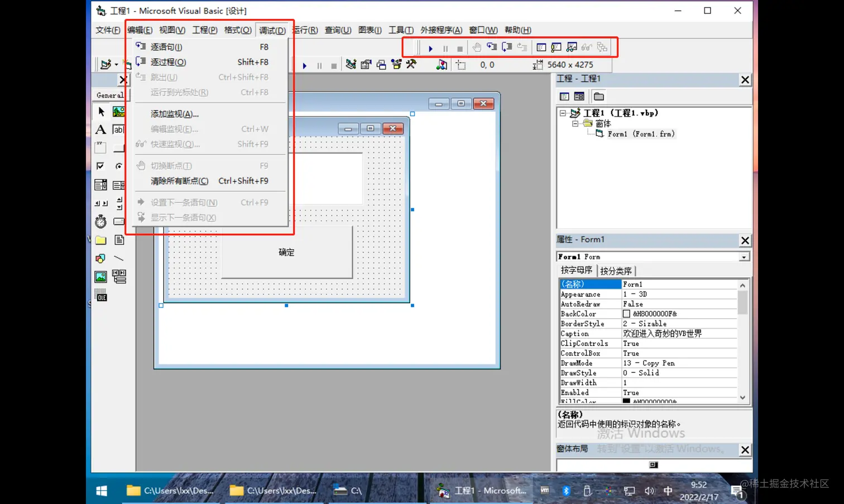The height and width of the screenshot is (504, 844).
Task: Open the 外接程序(A) menu
Action: [441, 30]
